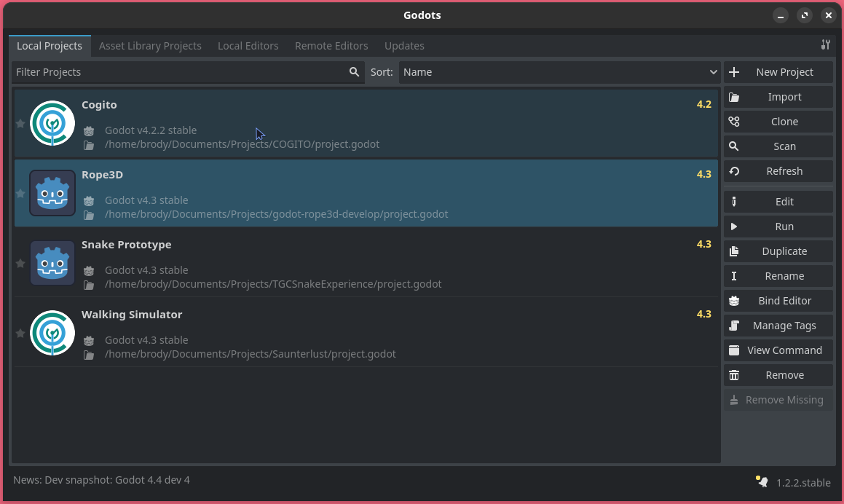Click the Import button label

coord(784,97)
